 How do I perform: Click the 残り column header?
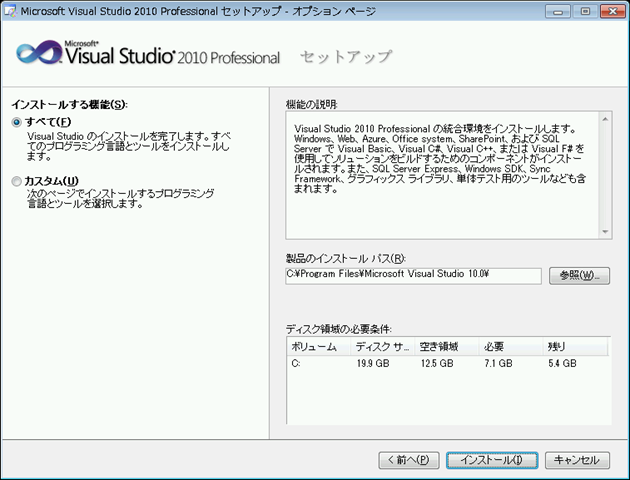tap(574, 346)
